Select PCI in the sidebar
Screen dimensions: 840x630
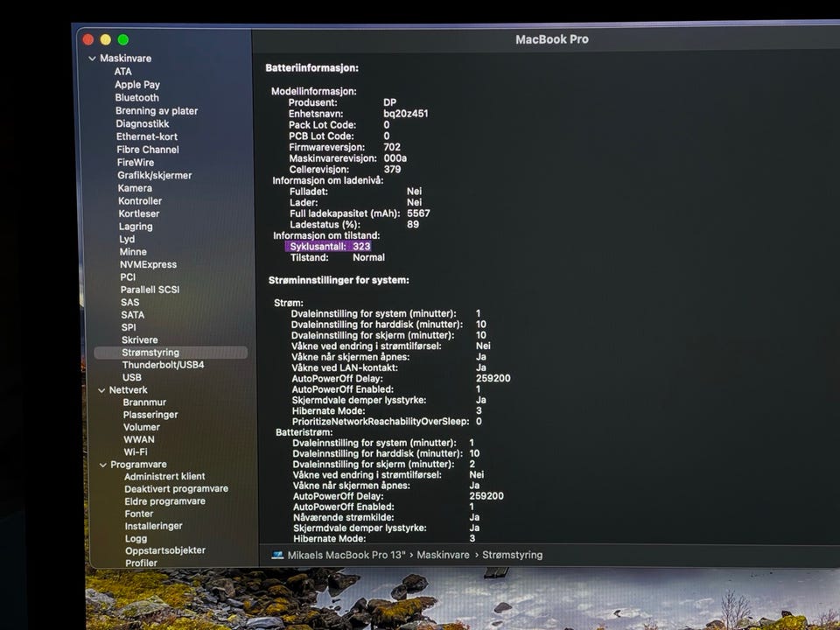[x=128, y=277]
